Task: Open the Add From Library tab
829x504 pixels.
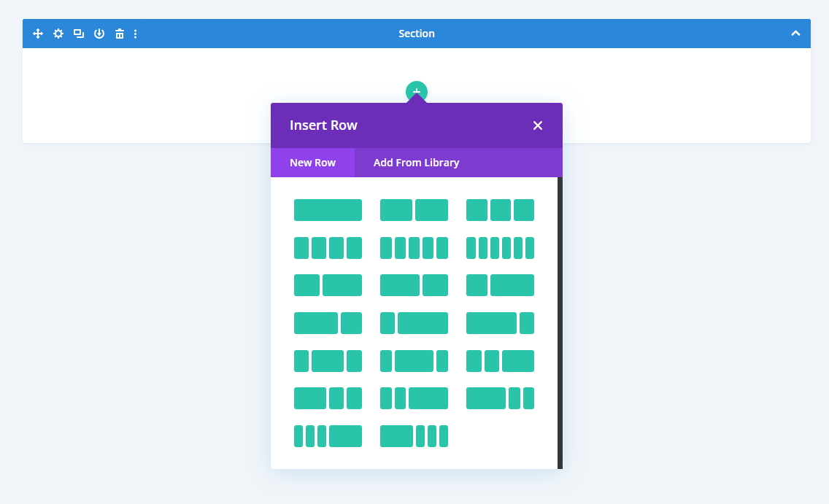Action: (x=416, y=163)
